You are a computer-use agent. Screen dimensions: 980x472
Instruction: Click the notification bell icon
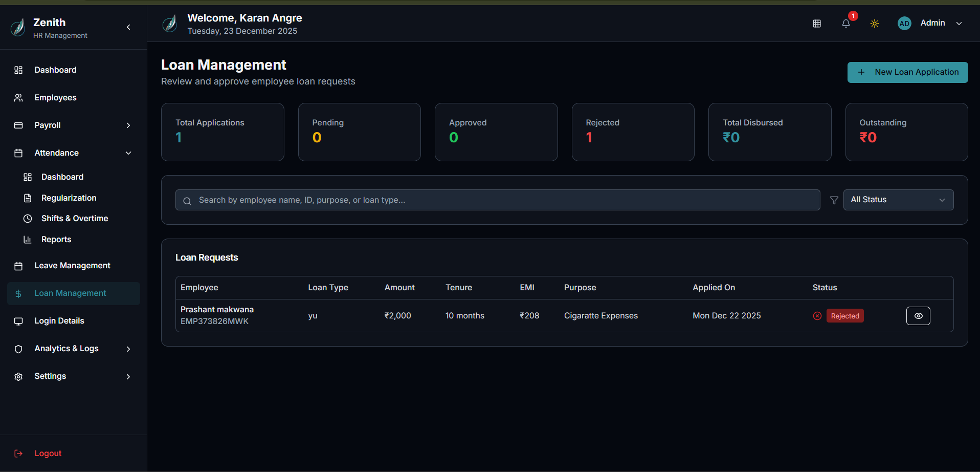pos(845,24)
